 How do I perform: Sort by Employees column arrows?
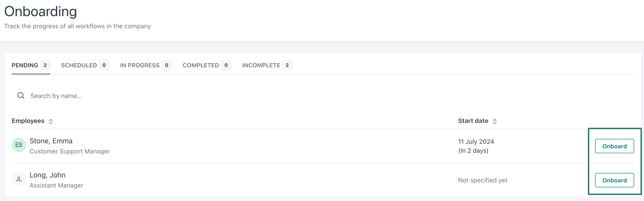(51, 121)
